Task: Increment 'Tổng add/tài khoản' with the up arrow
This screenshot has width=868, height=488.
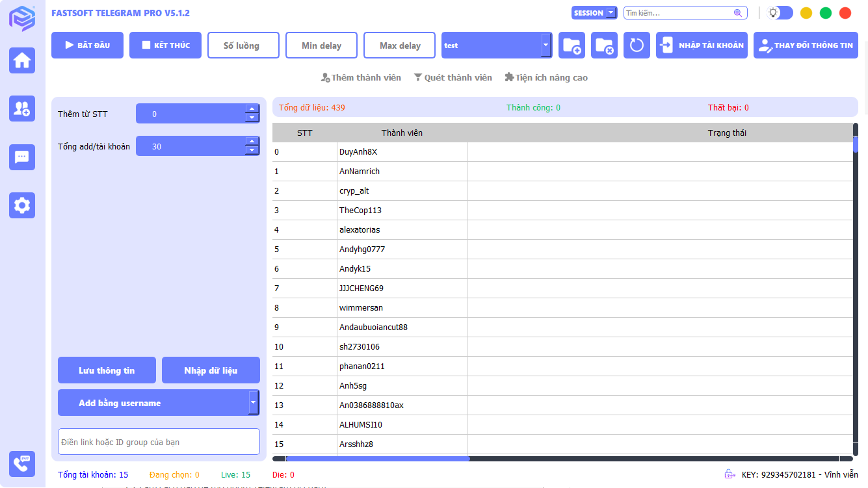Action: coord(252,142)
